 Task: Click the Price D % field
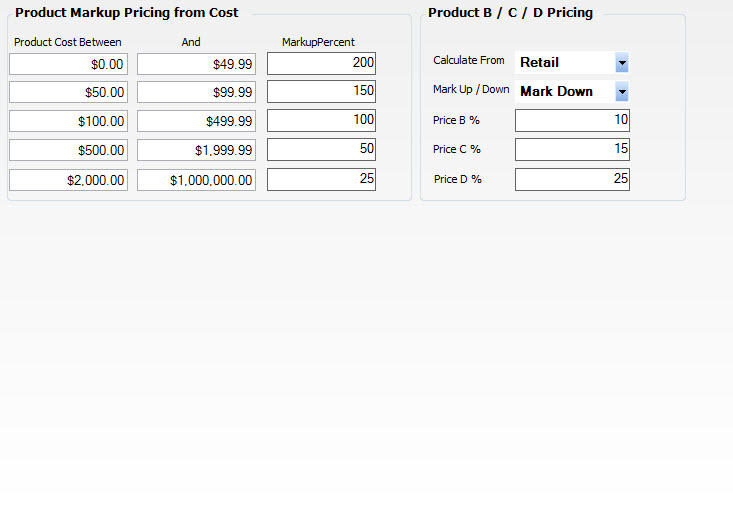coord(572,179)
